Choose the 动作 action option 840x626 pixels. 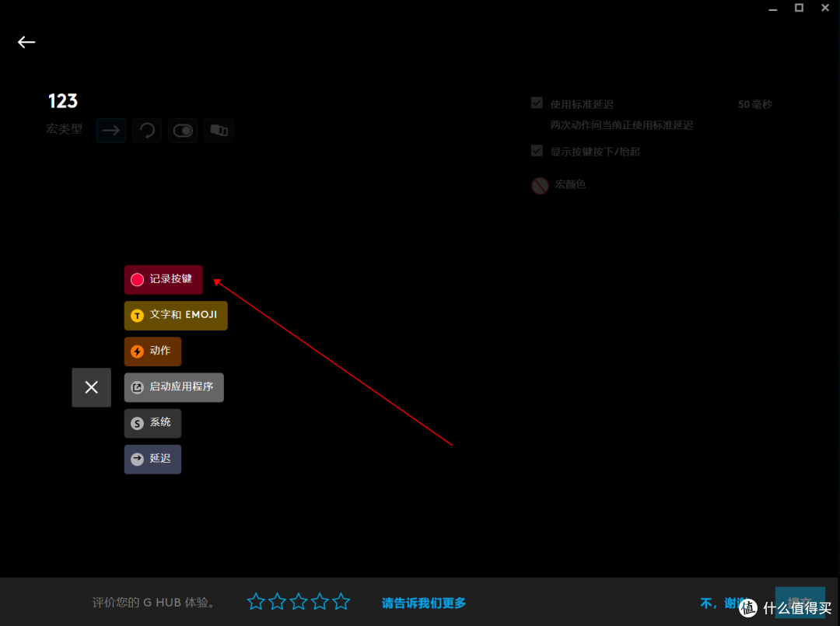pyautogui.click(x=152, y=351)
